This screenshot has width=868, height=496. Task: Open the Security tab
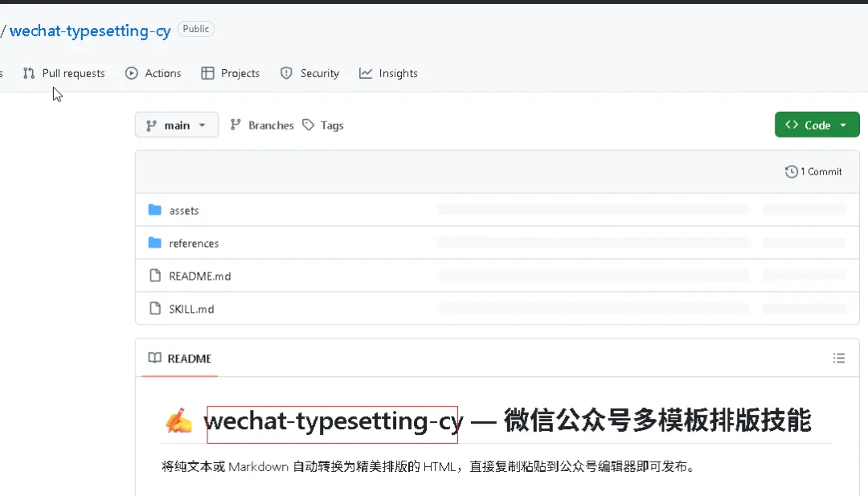[x=310, y=73]
